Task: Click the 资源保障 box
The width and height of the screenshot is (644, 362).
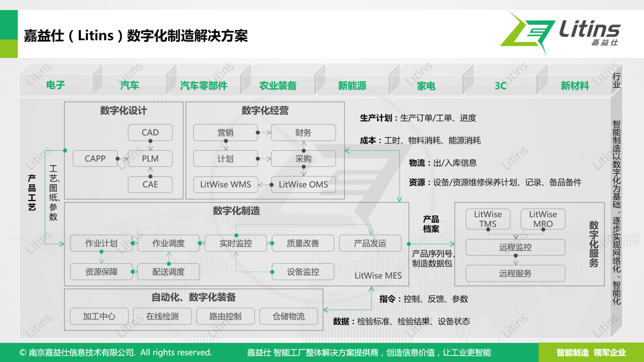Action: point(101,271)
